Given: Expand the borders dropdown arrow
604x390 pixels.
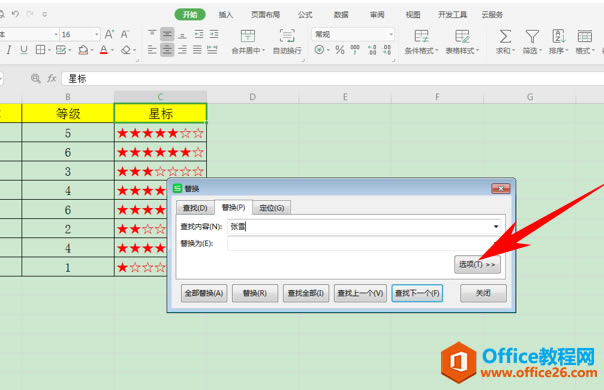Looking at the screenshot, I should (x=49, y=50).
